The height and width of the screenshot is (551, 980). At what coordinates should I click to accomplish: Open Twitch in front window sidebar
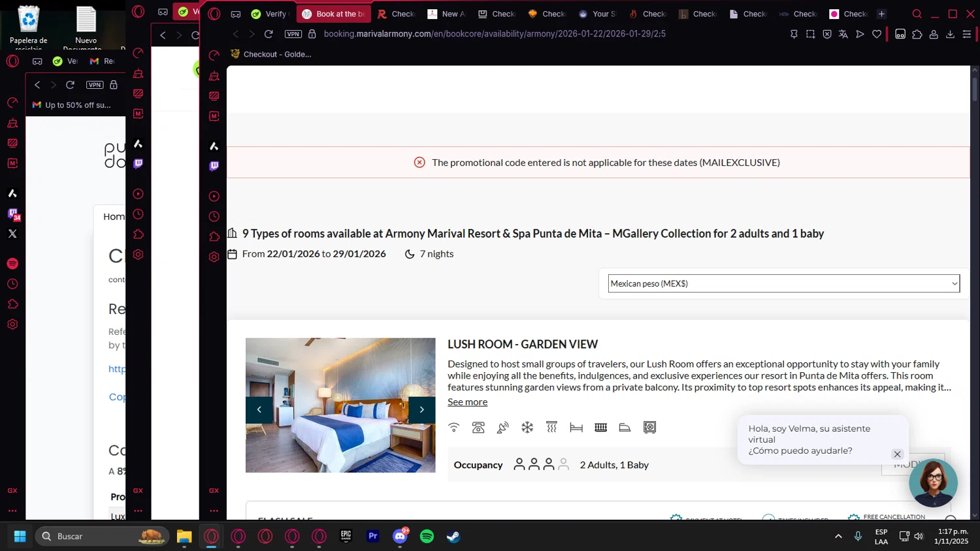point(214,166)
